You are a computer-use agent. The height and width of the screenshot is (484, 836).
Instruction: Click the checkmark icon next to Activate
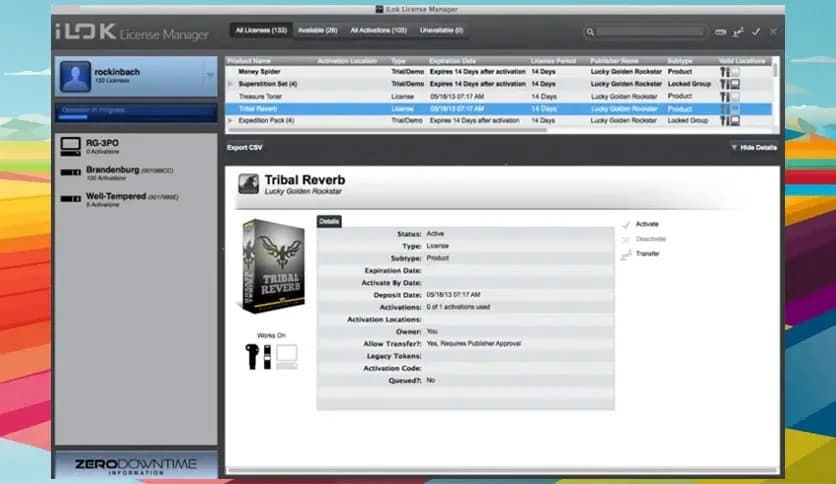click(626, 225)
